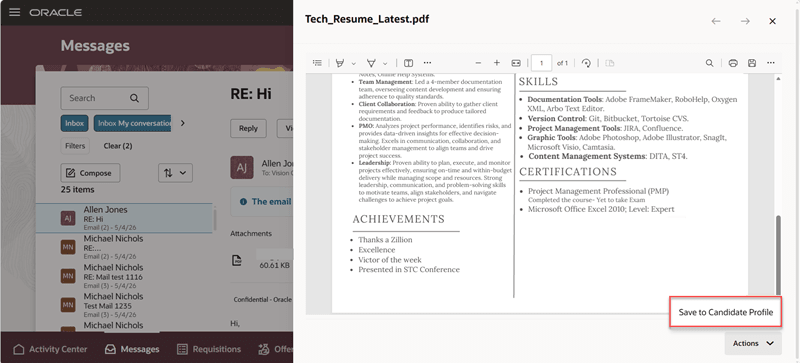Open Michael Nichols RE: Mail test 1116 message

[124, 277]
